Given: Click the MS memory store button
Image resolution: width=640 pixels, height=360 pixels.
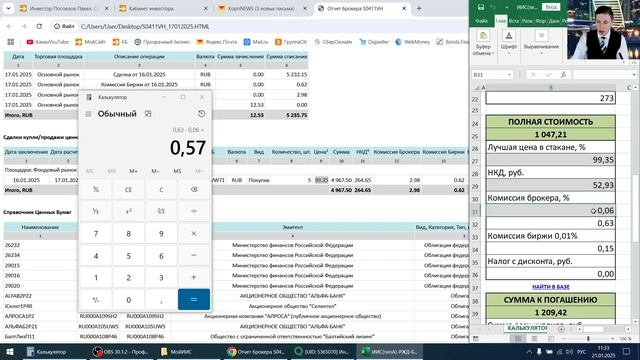Looking at the screenshot, I should click(x=177, y=171).
